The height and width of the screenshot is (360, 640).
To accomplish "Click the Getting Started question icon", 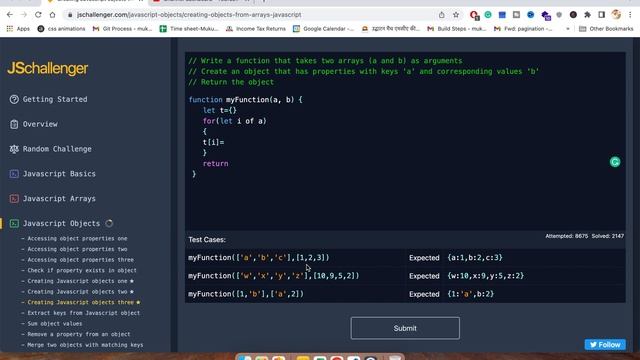I will (x=14, y=99).
